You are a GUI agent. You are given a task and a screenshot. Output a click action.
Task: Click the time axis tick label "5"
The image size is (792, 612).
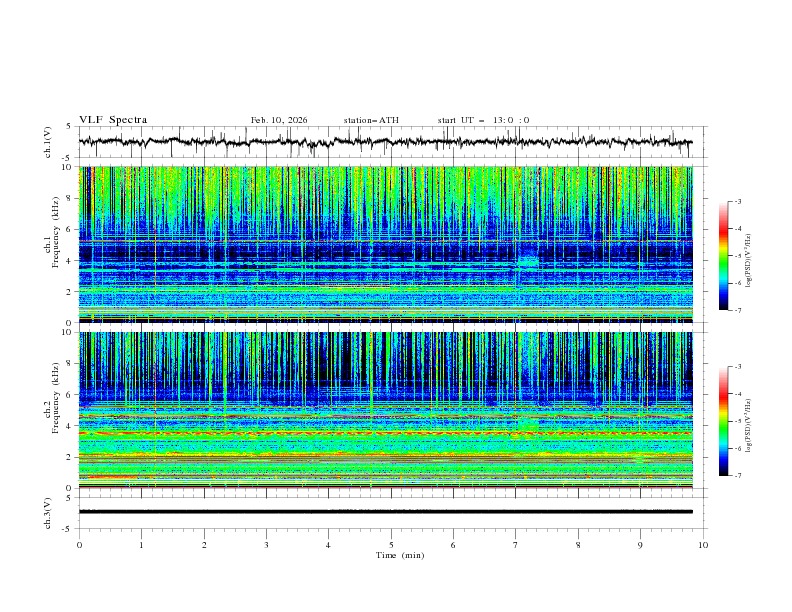[x=391, y=545]
